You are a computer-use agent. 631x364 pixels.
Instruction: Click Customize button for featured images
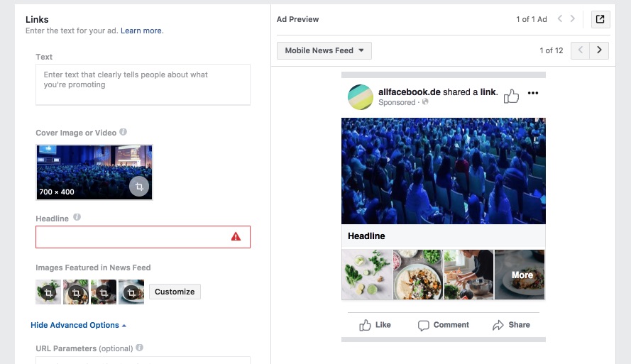point(175,292)
